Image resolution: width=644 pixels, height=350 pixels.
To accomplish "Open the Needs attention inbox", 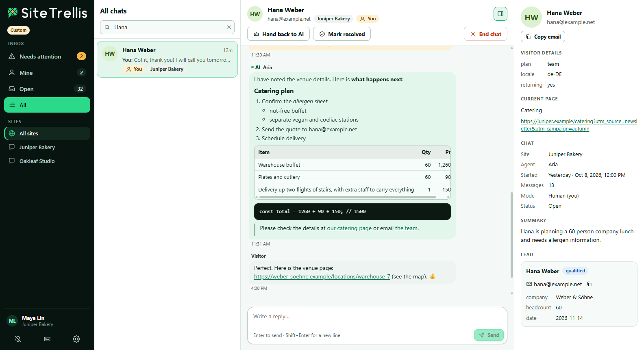I will click(x=47, y=57).
